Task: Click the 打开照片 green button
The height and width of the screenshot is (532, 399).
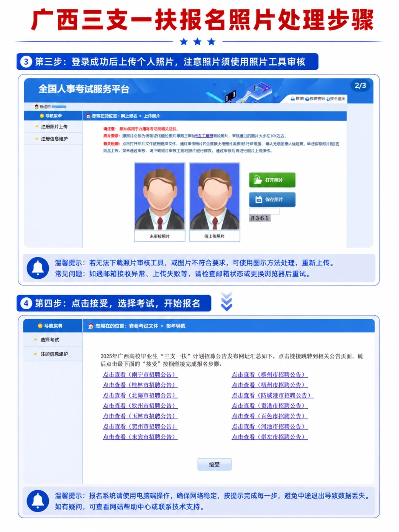Action: coord(272,180)
